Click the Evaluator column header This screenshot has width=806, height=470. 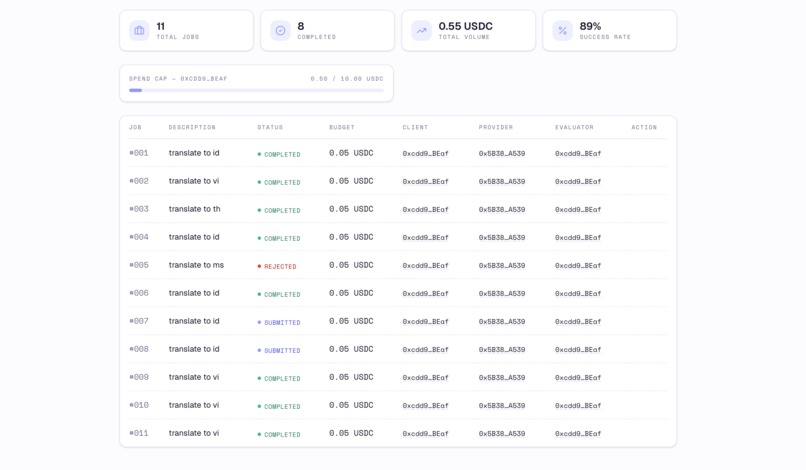point(574,127)
